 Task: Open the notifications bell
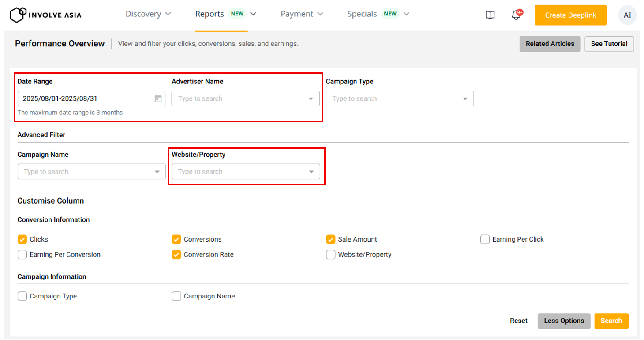516,15
